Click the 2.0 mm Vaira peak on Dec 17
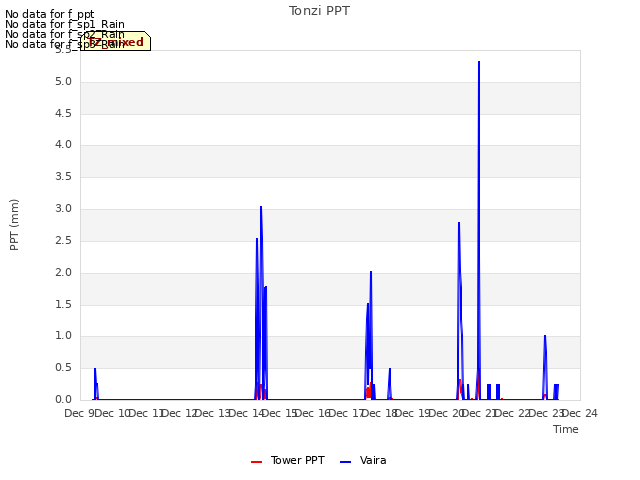The image size is (640, 480). (x=371, y=272)
